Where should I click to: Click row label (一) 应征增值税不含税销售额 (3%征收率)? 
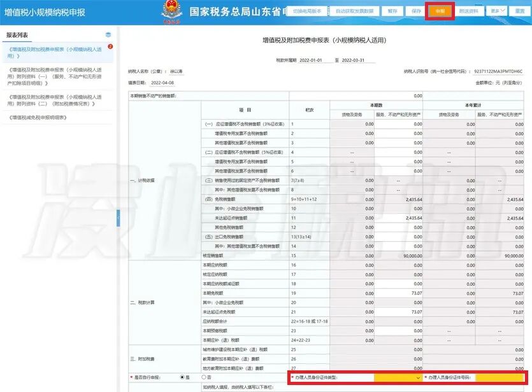coord(245,124)
